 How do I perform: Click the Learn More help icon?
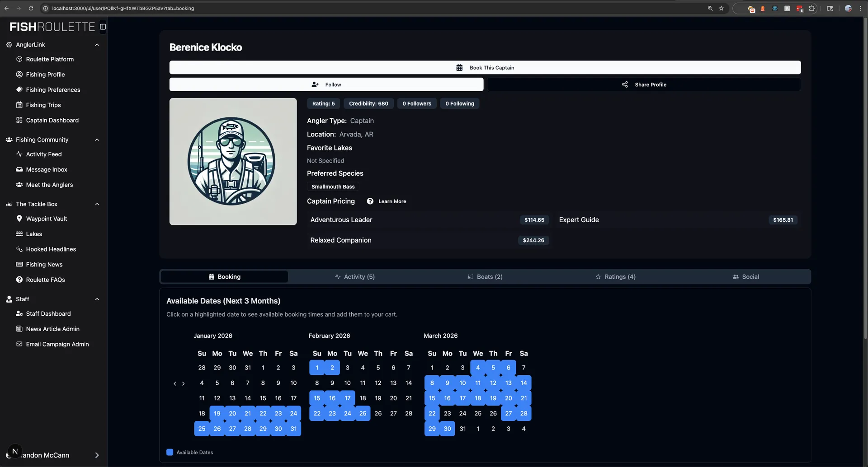point(370,201)
